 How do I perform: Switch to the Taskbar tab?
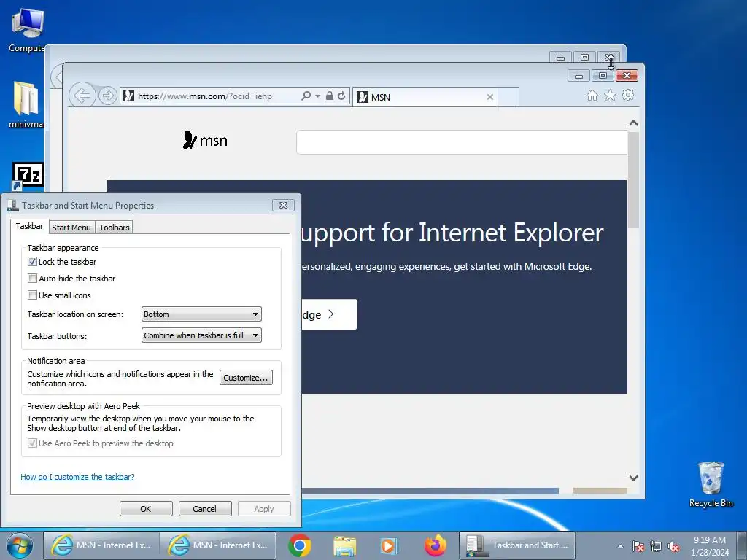(x=29, y=226)
